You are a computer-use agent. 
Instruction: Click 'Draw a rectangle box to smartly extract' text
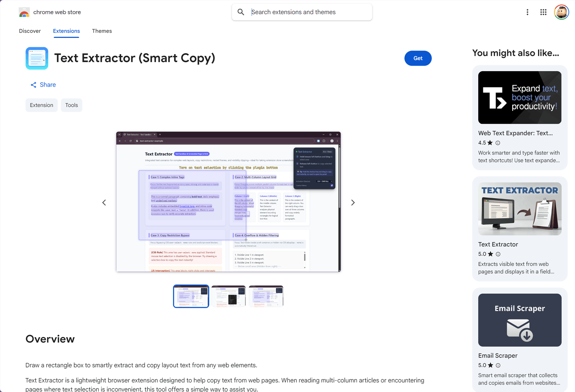[141, 365]
